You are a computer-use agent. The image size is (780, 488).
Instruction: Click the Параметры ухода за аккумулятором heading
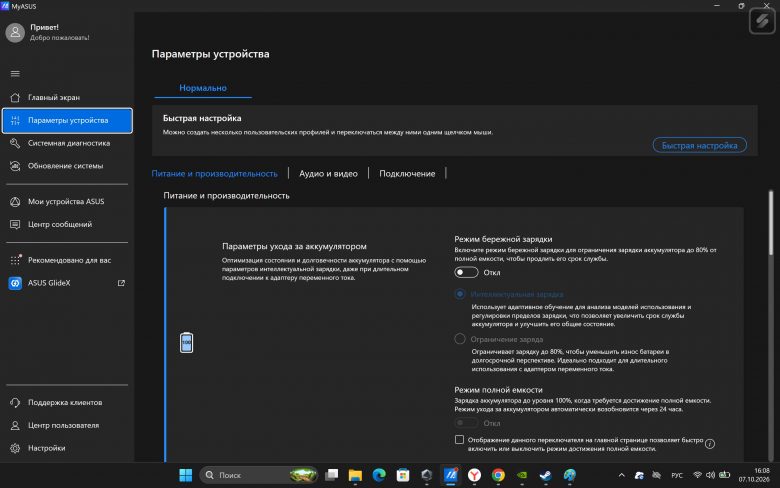click(294, 246)
